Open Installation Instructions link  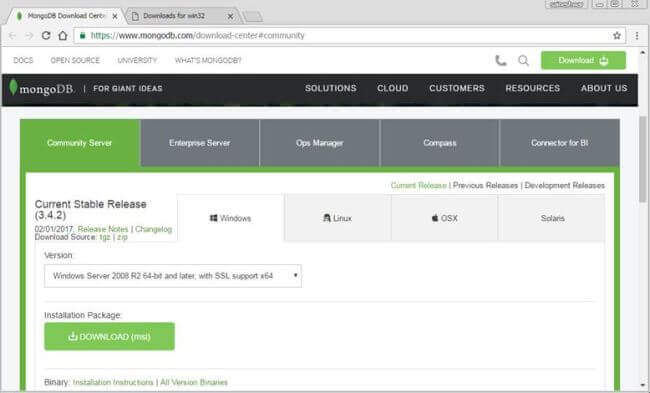(113, 382)
